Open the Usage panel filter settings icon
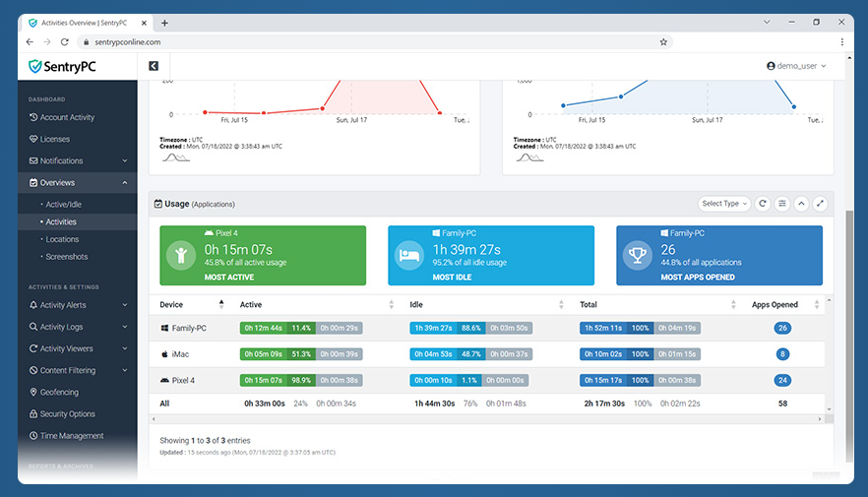Image resolution: width=868 pixels, height=497 pixels. [x=782, y=204]
